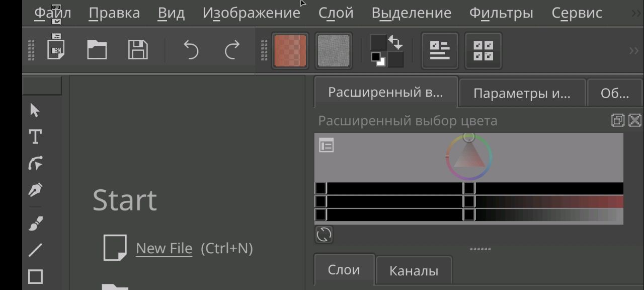The height and width of the screenshot is (290, 644).
Task: Open color selector settings icon
Action: [x=327, y=146]
